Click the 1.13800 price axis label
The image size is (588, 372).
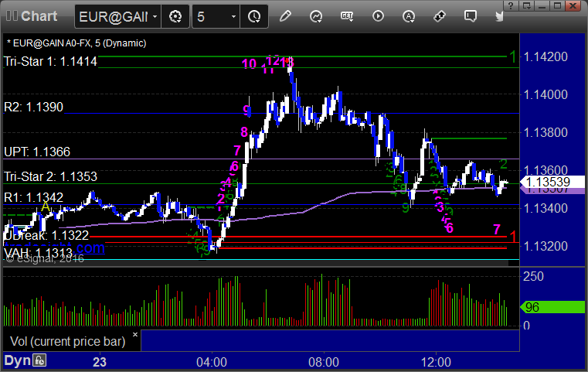[546, 132]
